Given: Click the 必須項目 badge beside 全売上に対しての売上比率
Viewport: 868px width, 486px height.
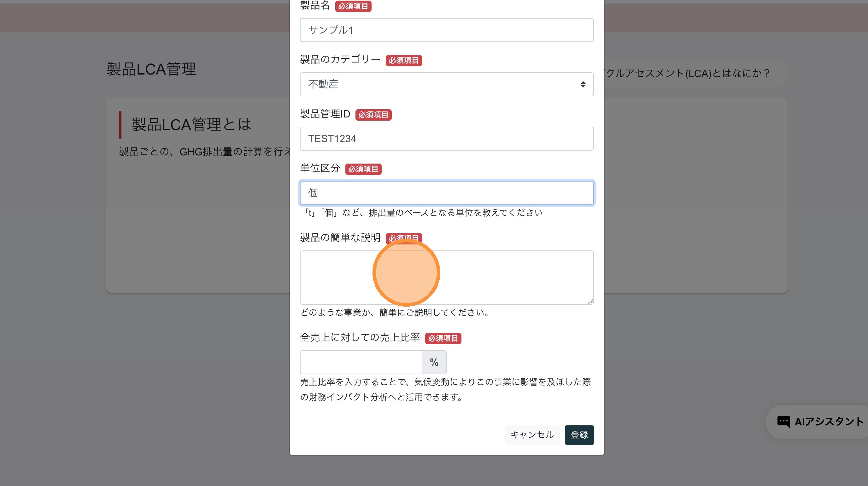Looking at the screenshot, I should 443,338.
